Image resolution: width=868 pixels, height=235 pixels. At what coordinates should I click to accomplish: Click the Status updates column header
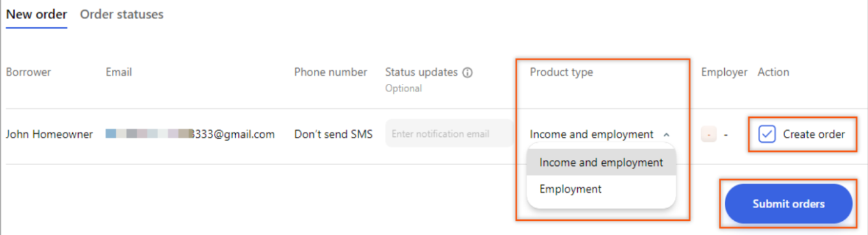[x=421, y=72]
